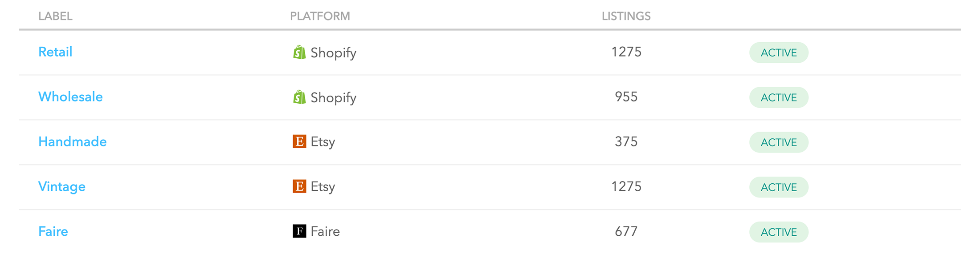Viewport: 980px width, 254px height.
Task: Click the black Faire platform icon
Action: click(299, 231)
